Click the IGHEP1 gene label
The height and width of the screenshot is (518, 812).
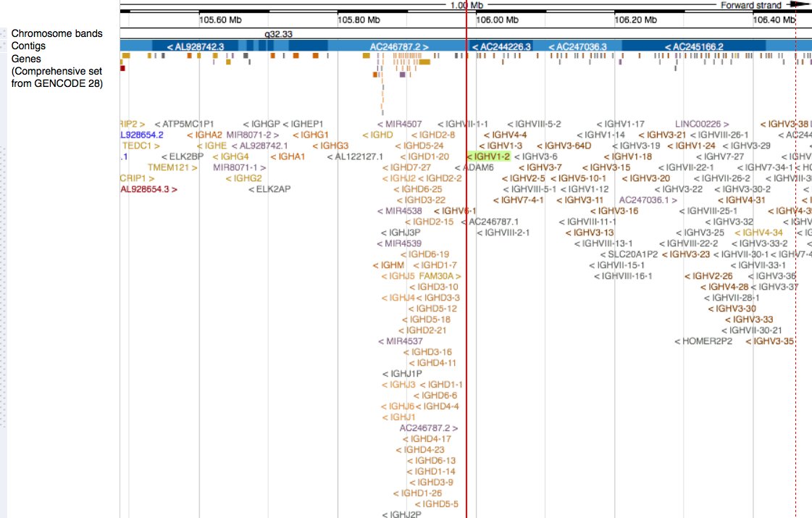[x=303, y=124]
